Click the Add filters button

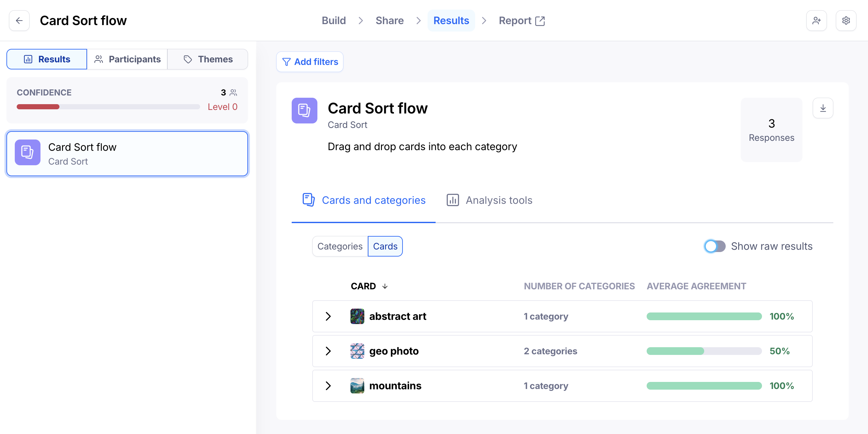[x=310, y=62]
